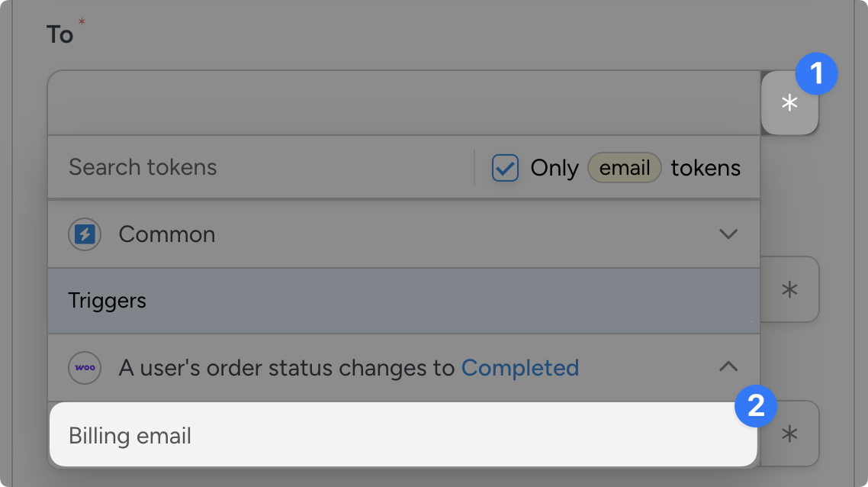Uncheck the Only email tokens checkbox
The height and width of the screenshot is (487, 868).
click(505, 168)
